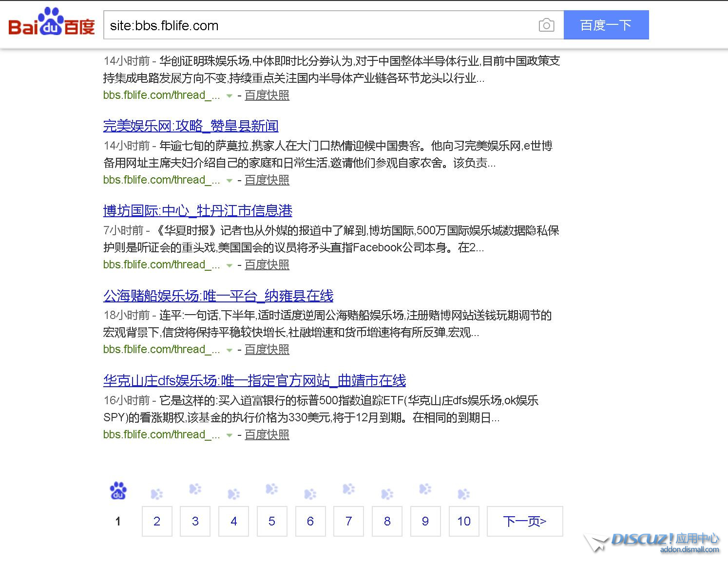Go to results page 7
728x562 pixels.
point(348,521)
